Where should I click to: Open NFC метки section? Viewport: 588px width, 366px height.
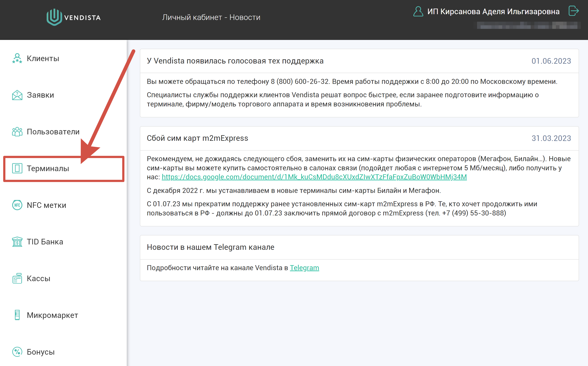pyautogui.click(x=46, y=205)
